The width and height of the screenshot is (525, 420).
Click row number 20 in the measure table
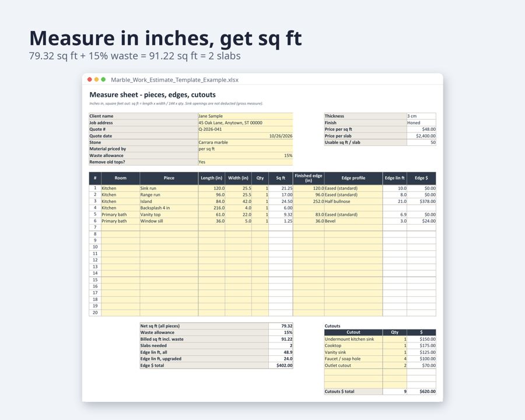(x=95, y=313)
